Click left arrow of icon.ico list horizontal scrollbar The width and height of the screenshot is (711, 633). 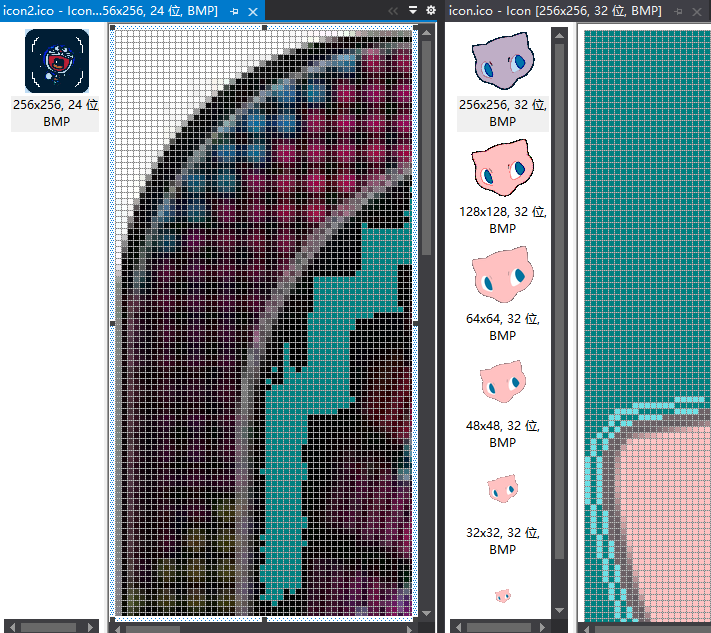pyautogui.click(x=458, y=627)
